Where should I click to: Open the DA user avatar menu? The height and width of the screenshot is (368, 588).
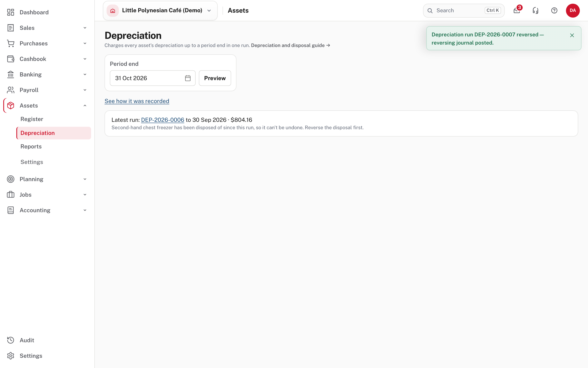(573, 10)
